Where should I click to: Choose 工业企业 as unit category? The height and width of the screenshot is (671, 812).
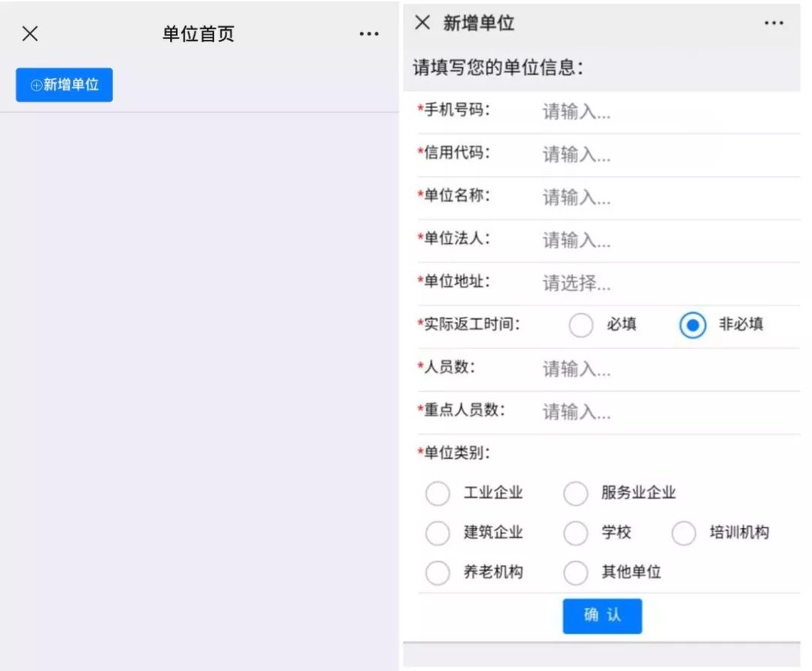(x=438, y=494)
